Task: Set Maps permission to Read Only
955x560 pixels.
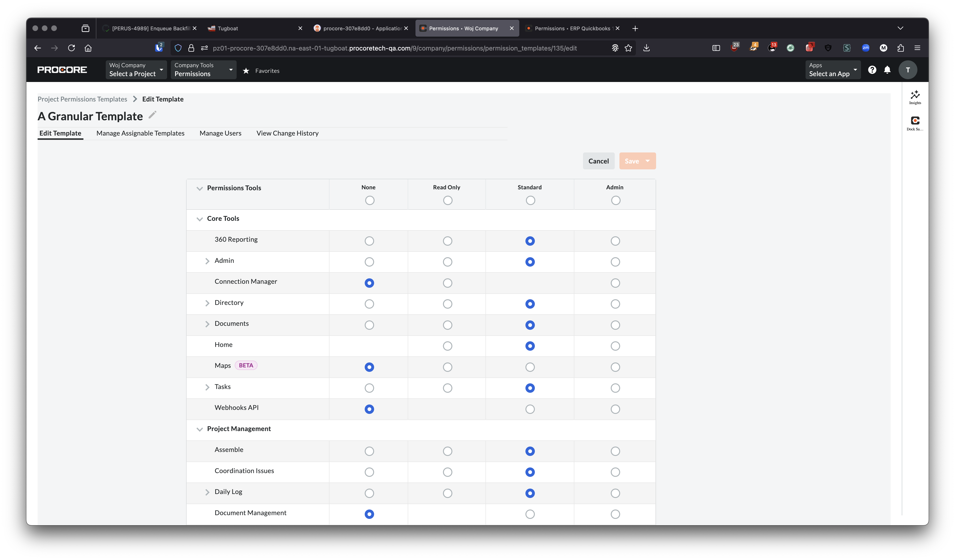Action: click(x=448, y=367)
